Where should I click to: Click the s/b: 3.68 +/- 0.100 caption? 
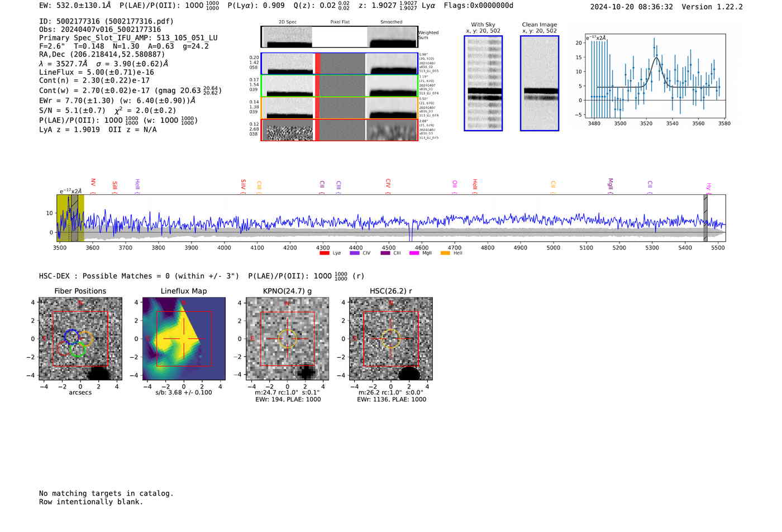point(184,392)
